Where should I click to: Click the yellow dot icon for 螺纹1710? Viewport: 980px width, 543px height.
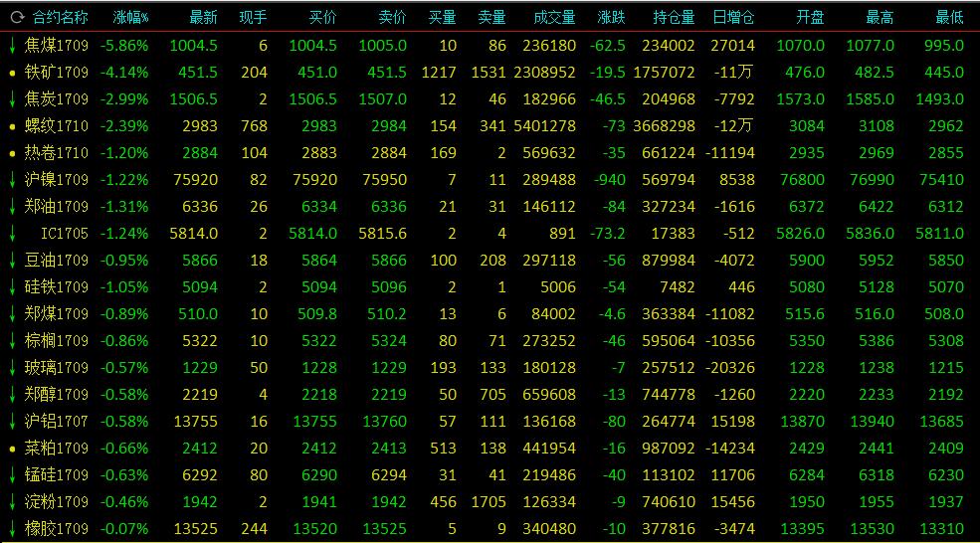point(12,126)
